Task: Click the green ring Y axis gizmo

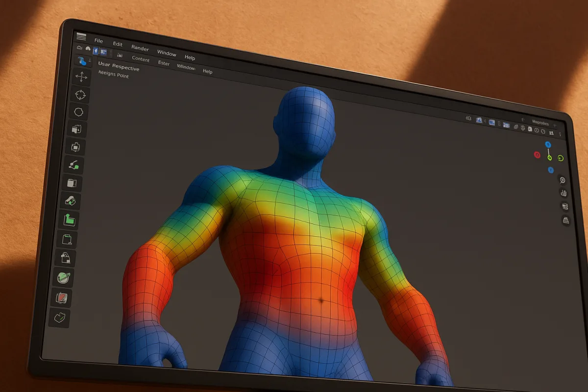Action: click(x=561, y=158)
